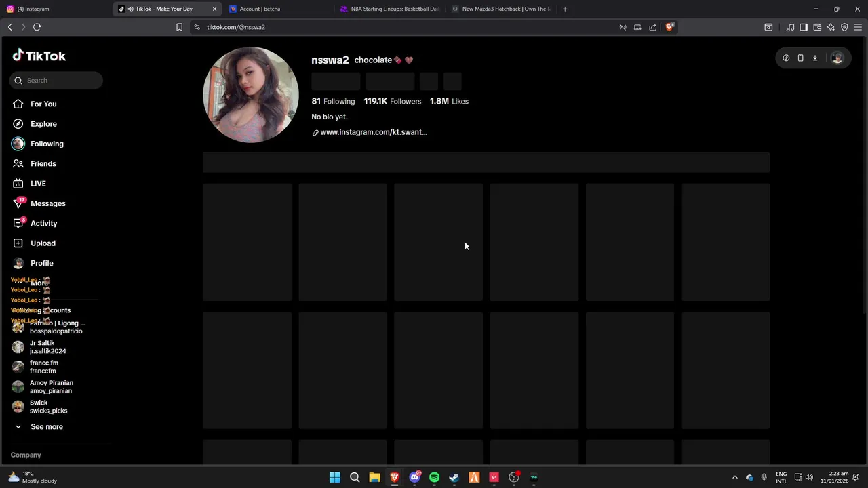Open the taskbar volume control
The height and width of the screenshot is (488, 868).
point(809,477)
